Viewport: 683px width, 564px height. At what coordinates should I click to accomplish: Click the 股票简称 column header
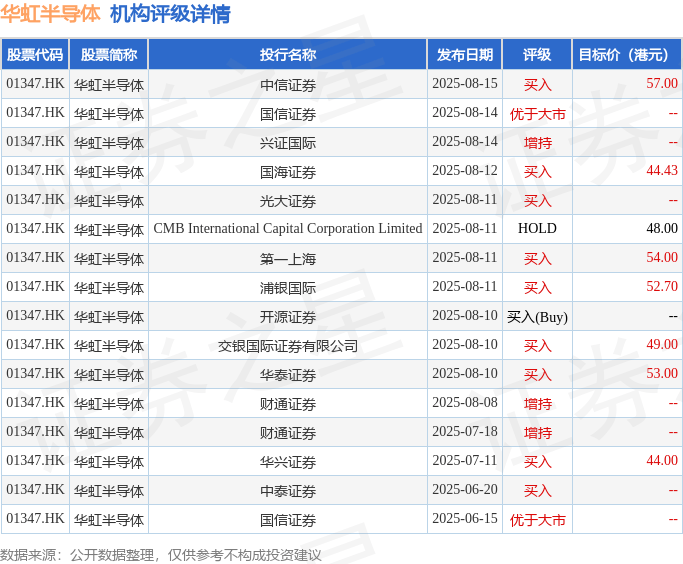pyautogui.click(x=109, y=55)
